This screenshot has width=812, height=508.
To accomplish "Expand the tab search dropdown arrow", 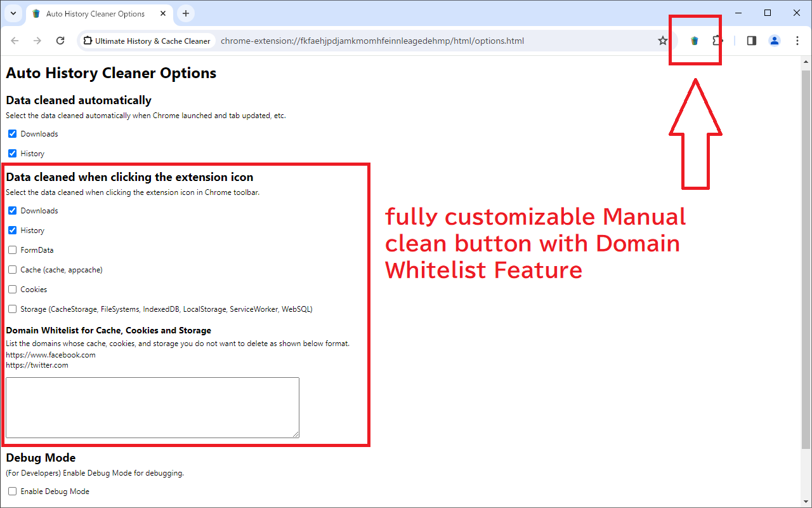I will (13, 13).
